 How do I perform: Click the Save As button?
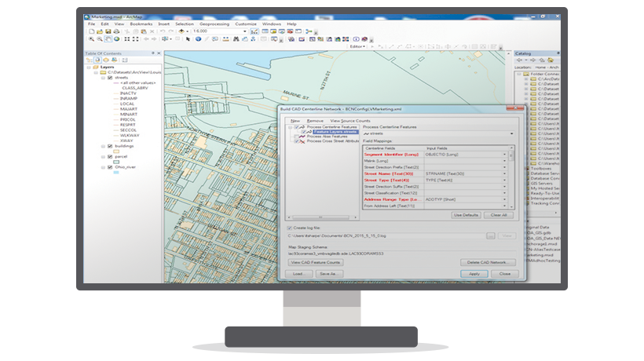click(327, 274)
